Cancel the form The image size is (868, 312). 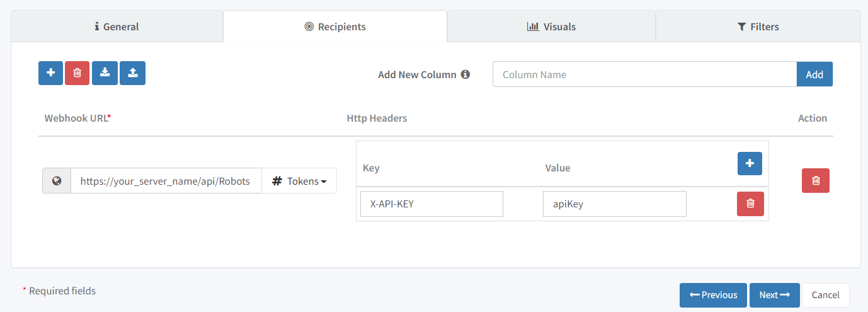[x=825, y=295]
